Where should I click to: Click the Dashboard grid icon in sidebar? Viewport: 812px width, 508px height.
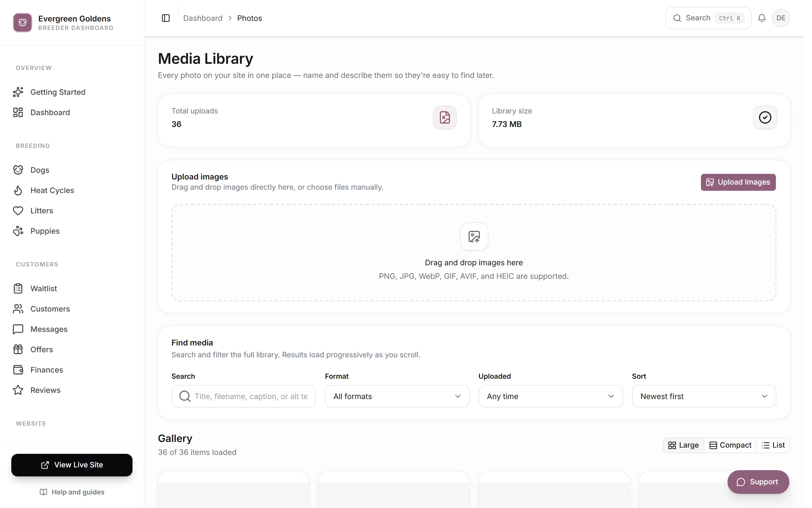18,112
